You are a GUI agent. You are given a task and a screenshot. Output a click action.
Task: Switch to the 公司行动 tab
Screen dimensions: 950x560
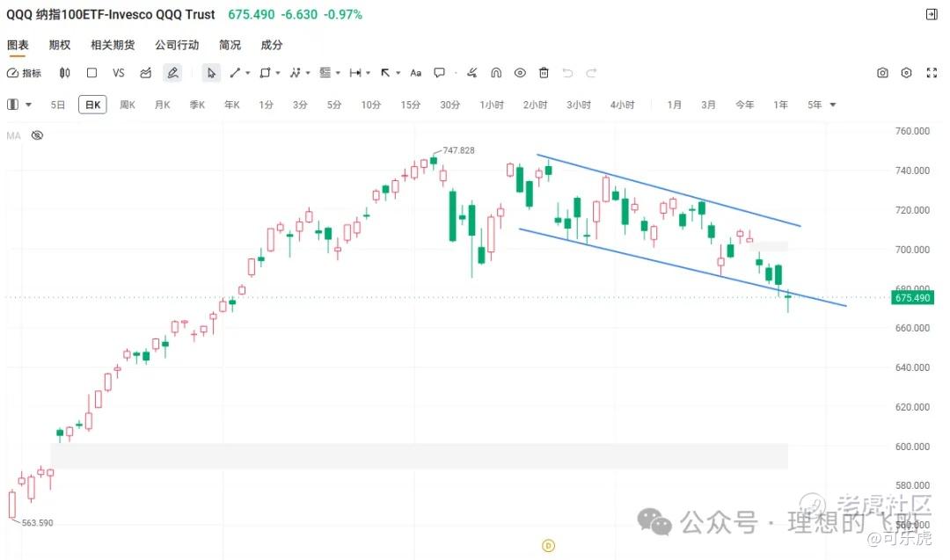(177, 45)
